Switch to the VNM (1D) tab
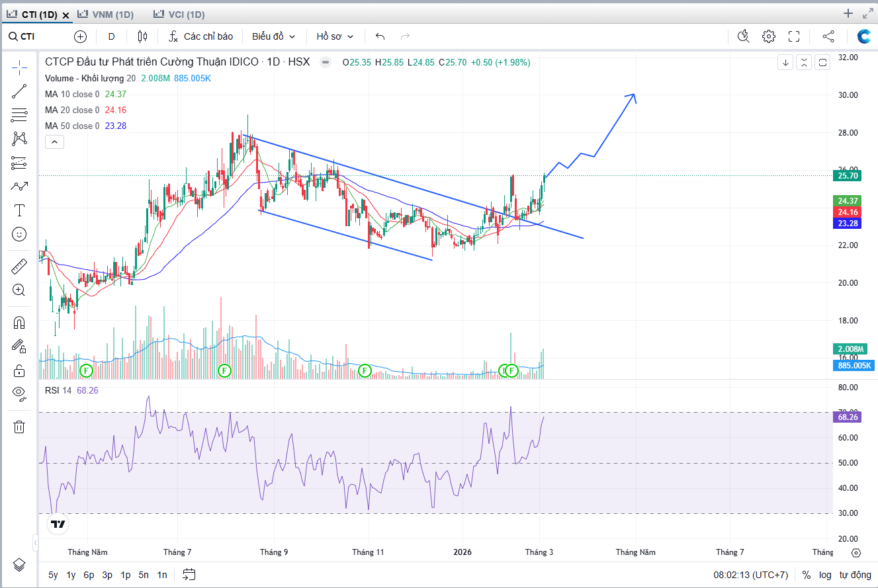This screenshot has height=588, width=878. (x=106, y=14)
